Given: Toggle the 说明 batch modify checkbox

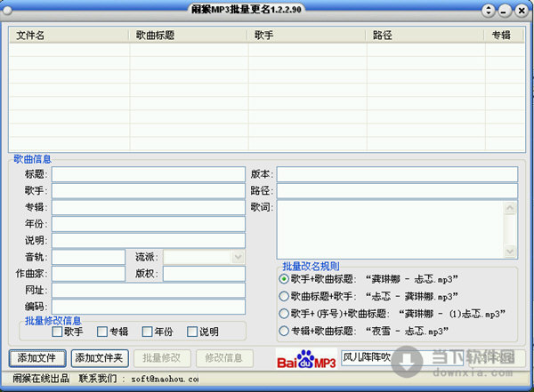Looking at the screenshot, I should click(x=192, y=332).
